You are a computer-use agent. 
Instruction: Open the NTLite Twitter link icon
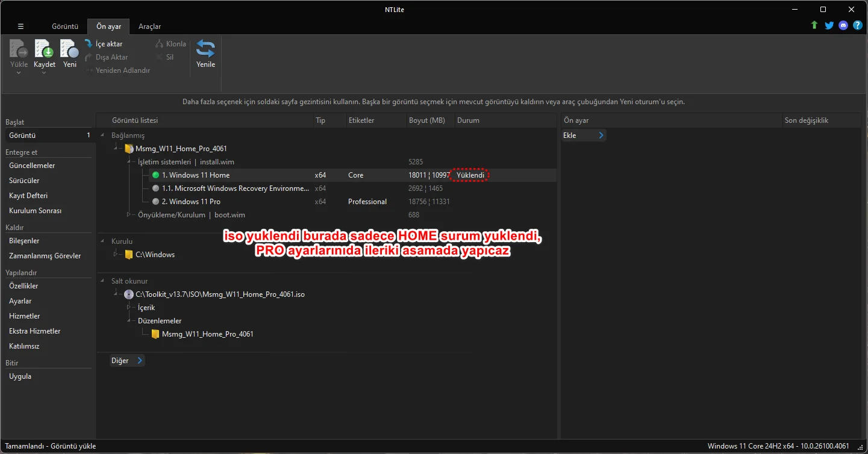(829, 25)
